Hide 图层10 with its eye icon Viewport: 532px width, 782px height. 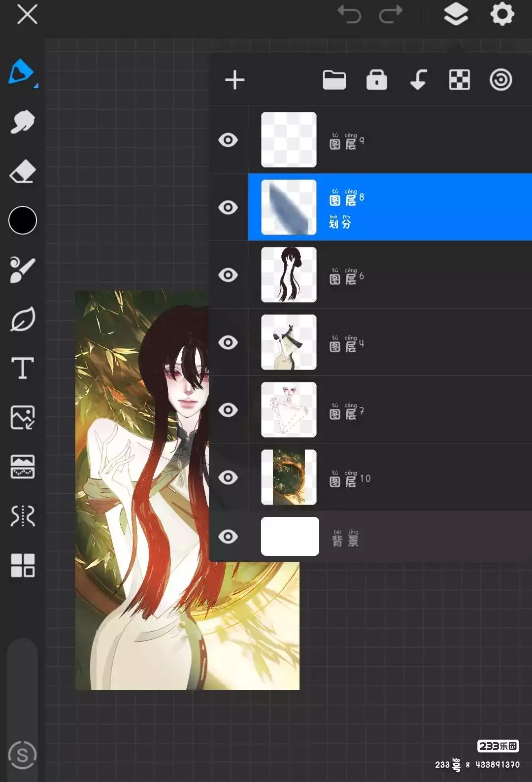click(x=228, y=477)
